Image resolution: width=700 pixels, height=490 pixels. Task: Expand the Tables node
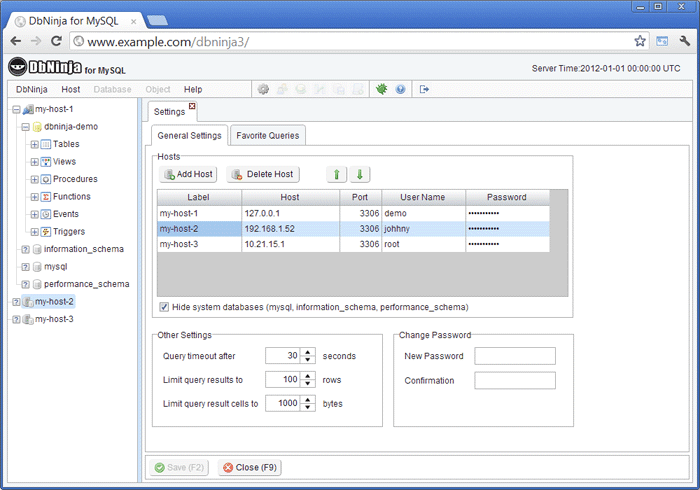[x=34, y=144]
